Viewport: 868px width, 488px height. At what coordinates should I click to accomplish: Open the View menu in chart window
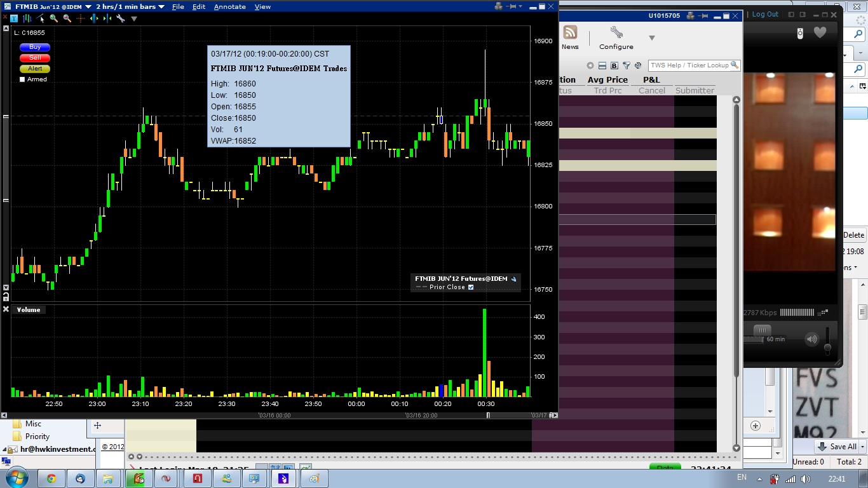262,6
